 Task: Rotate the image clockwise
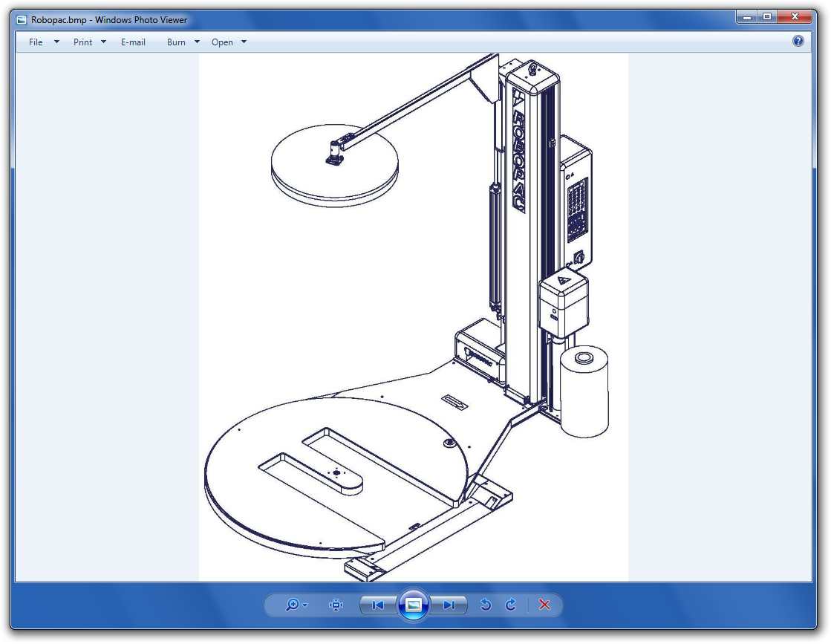coord(511,605)
